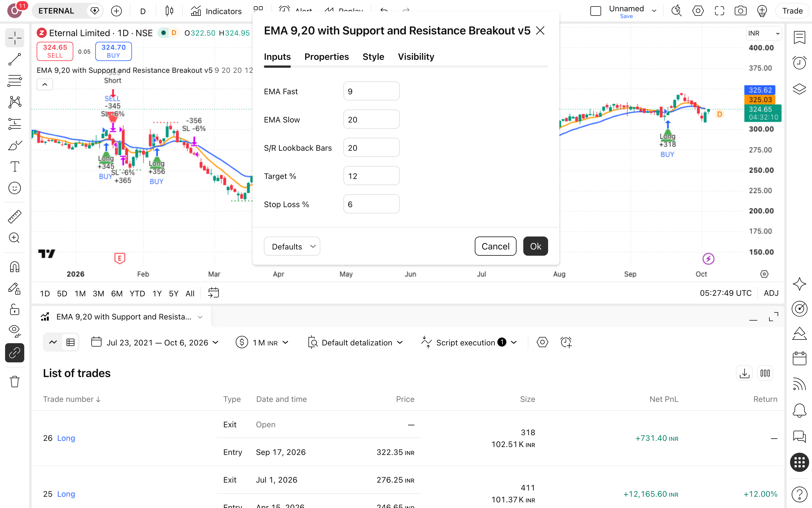Expand Default detalization dropdown
This screenshot has width=812, height=508.
(356, 342)
